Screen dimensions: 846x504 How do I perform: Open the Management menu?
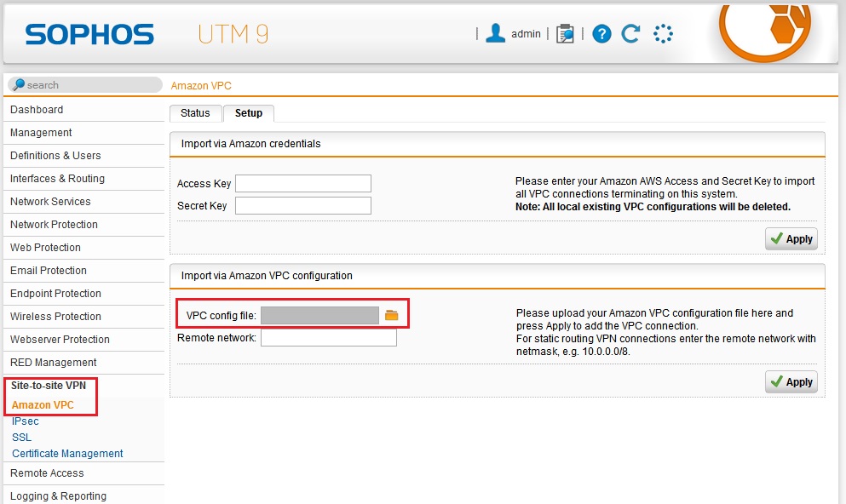coord(83,133)
